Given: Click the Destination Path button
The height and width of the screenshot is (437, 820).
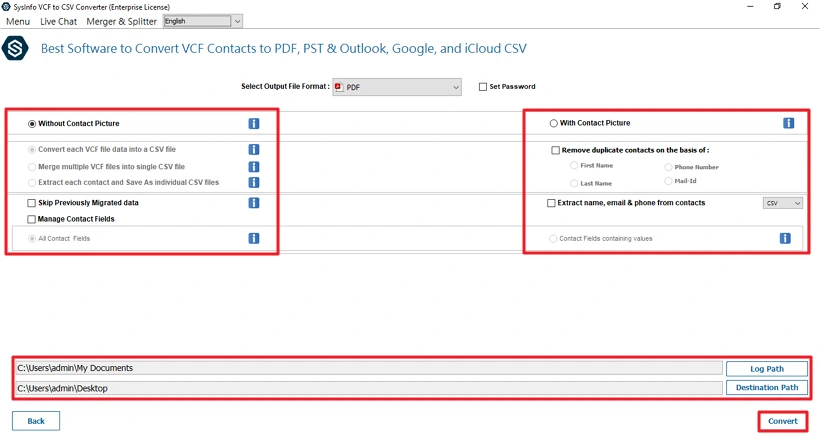Looking at the screenshot, I should (767, 387).
